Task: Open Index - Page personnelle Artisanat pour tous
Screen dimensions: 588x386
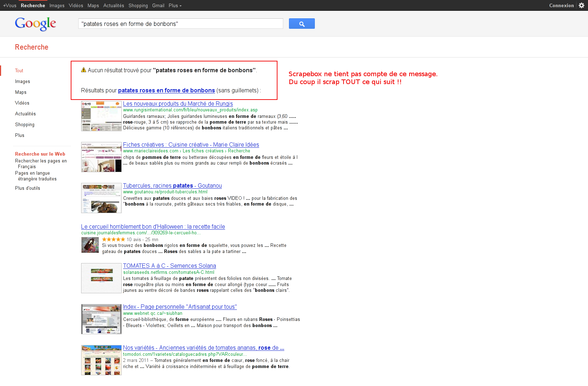Action: pos(180,307)
